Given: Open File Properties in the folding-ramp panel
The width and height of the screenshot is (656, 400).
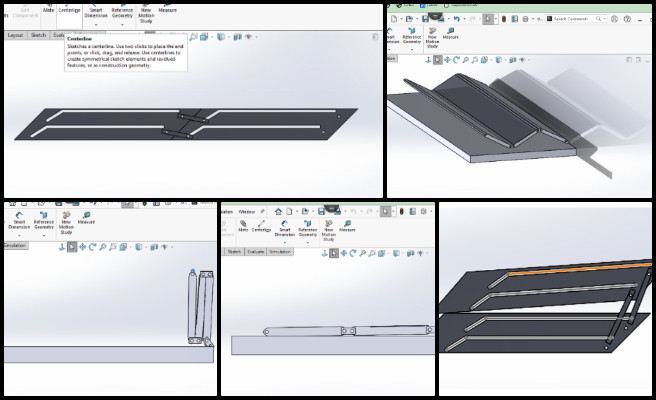Looking at the screenshot, I should click(515, 19).
